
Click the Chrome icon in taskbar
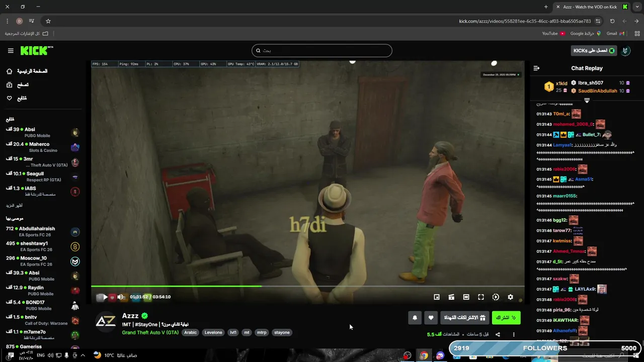click(424, 355)
